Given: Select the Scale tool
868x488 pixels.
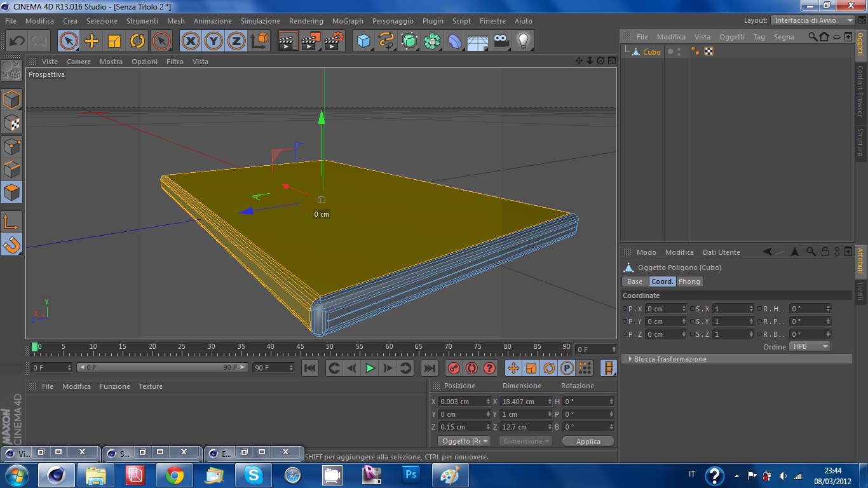Looking at the screenshot, I should pos(114,41).
